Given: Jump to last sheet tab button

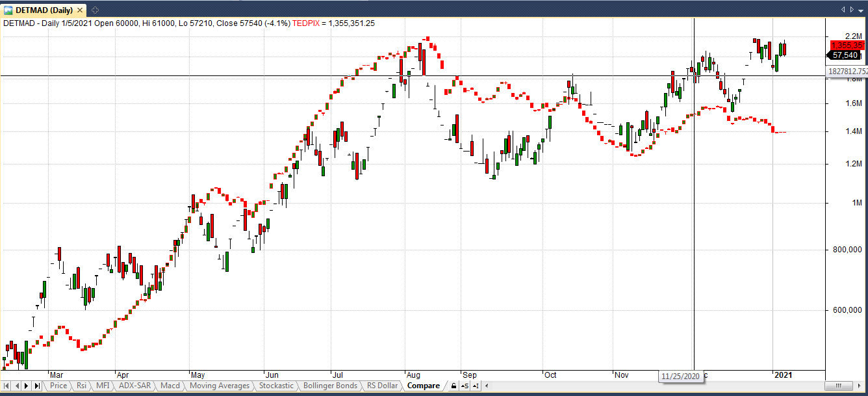Looking at the screenshot, I should 38,386.
